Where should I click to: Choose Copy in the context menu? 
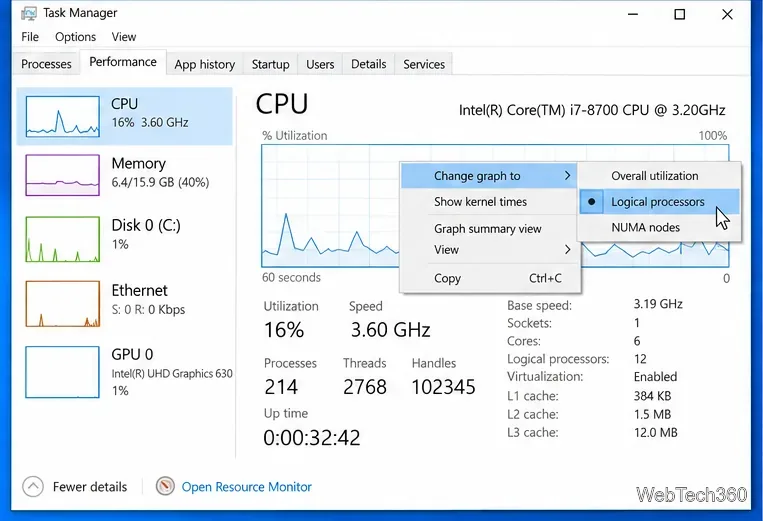[489, 278]
